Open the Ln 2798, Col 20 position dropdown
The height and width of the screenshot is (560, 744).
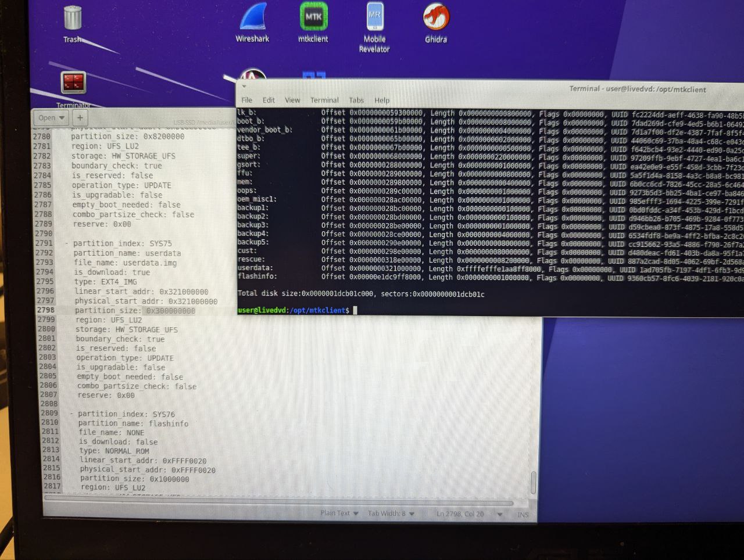[x=469, y=514]
